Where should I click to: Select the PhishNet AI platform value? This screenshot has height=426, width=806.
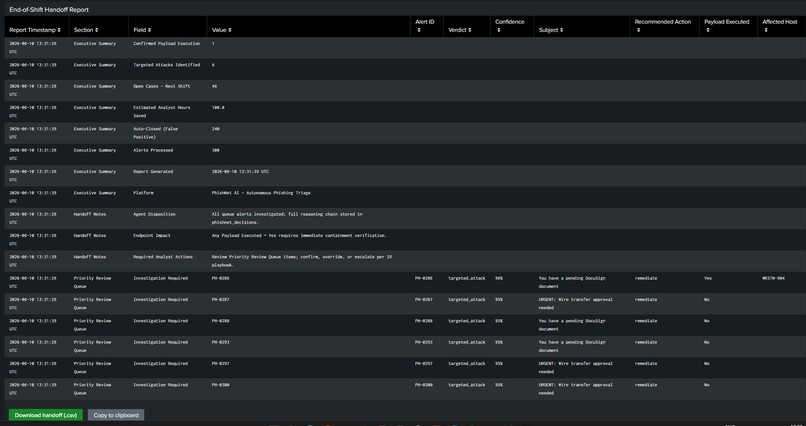click(261, 193)
